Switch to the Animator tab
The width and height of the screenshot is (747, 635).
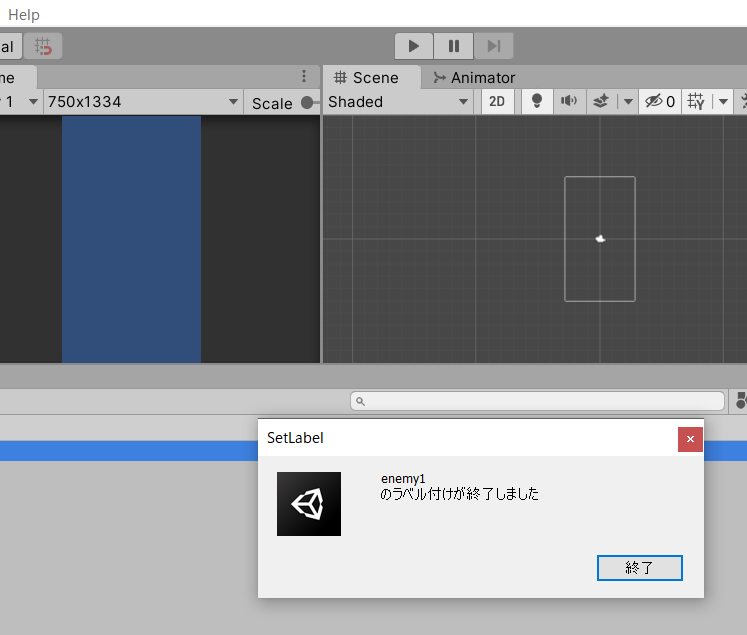(474, 78)
